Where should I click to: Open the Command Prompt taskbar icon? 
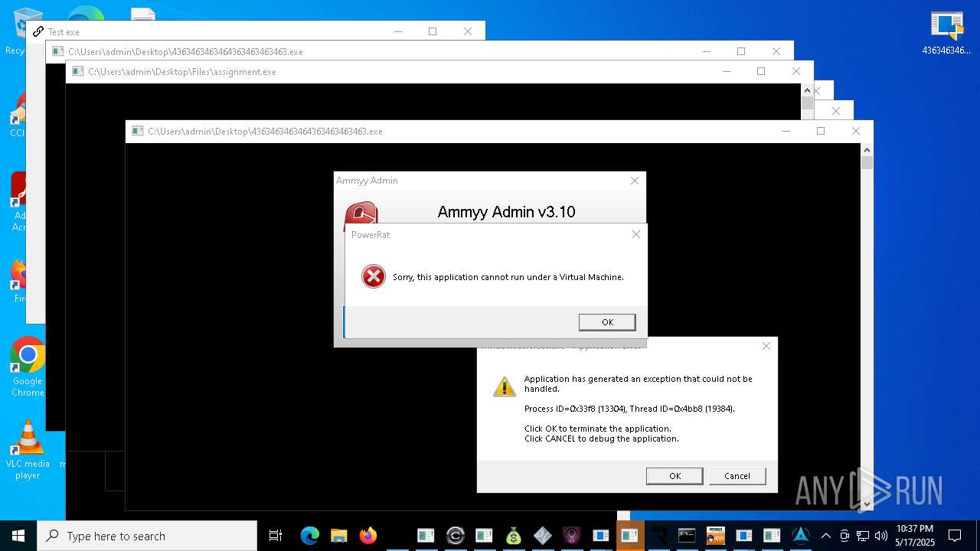[x=687, y=536]
